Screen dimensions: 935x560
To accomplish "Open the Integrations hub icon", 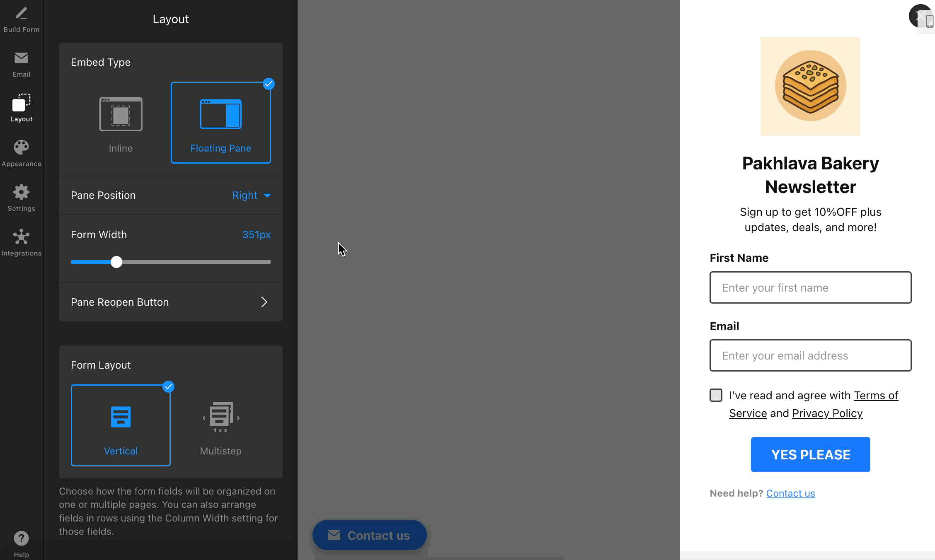I will tap(21, 237).
